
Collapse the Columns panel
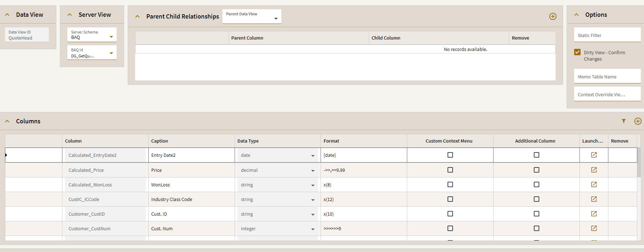coord(7,121)
